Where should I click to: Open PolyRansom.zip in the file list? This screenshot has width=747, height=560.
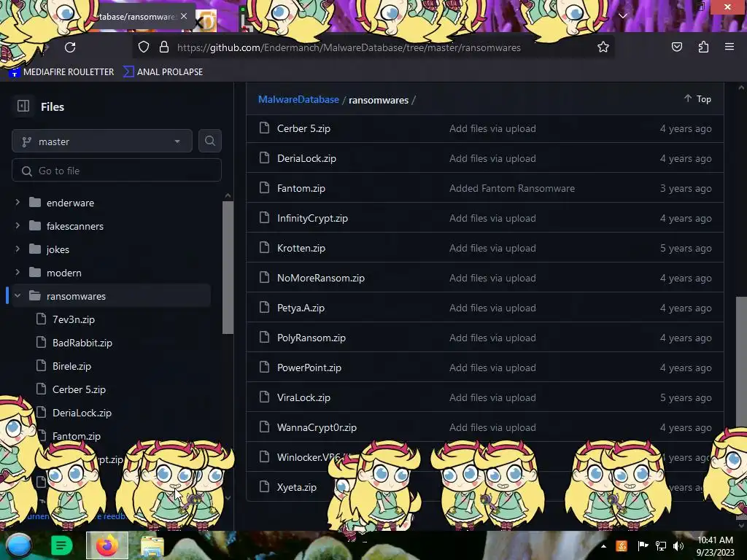(311, 338)
